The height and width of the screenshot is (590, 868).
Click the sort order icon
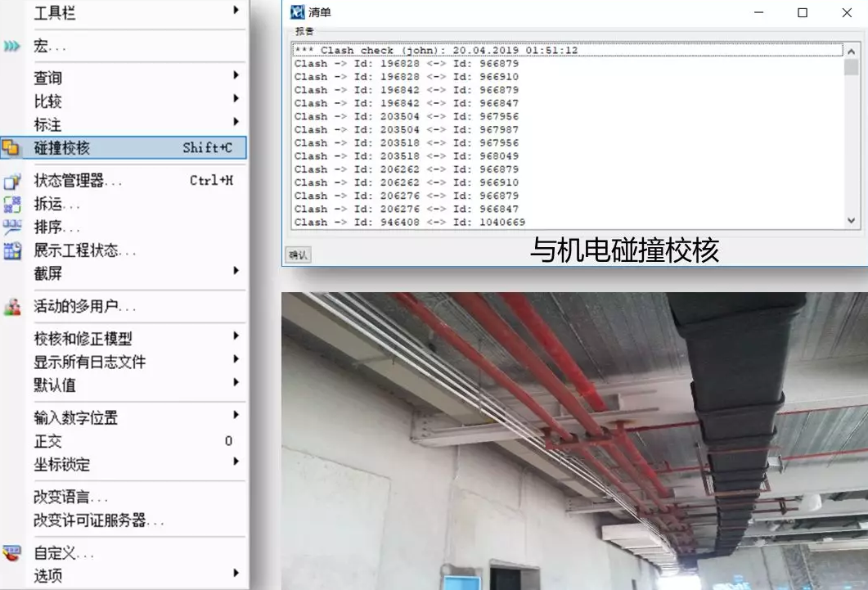11,227
